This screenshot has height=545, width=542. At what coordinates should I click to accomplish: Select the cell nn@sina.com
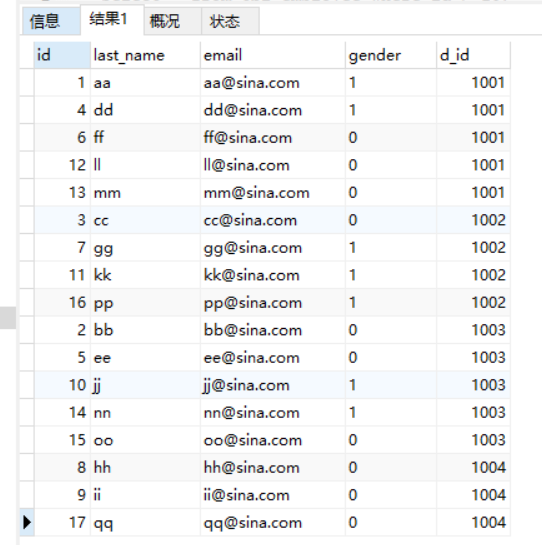pos(273,413)
